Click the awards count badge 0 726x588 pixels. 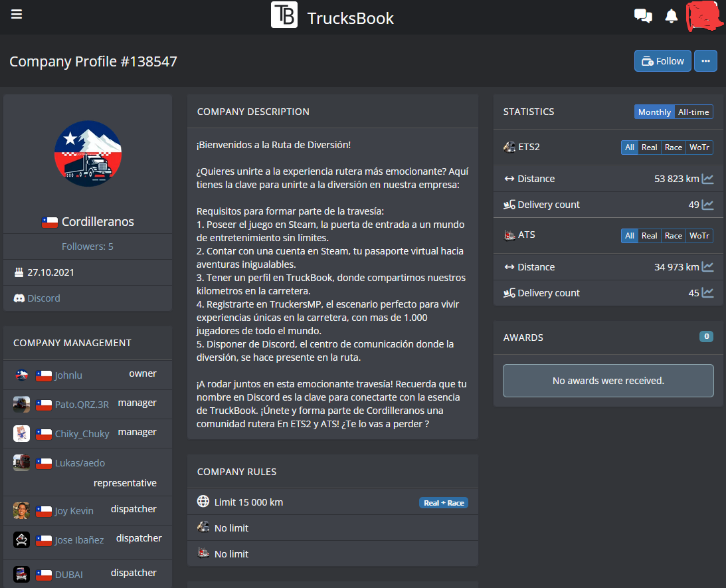[706, 337]
